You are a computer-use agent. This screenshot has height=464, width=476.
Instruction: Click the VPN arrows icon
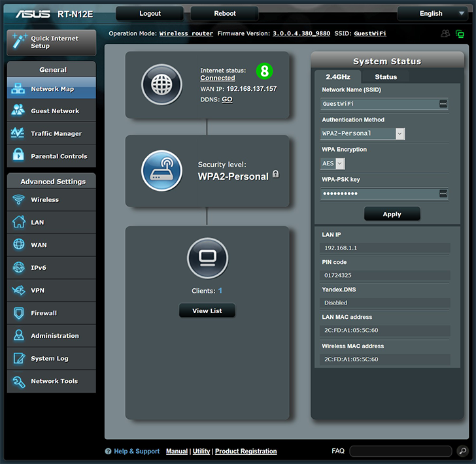click(18, 290)
